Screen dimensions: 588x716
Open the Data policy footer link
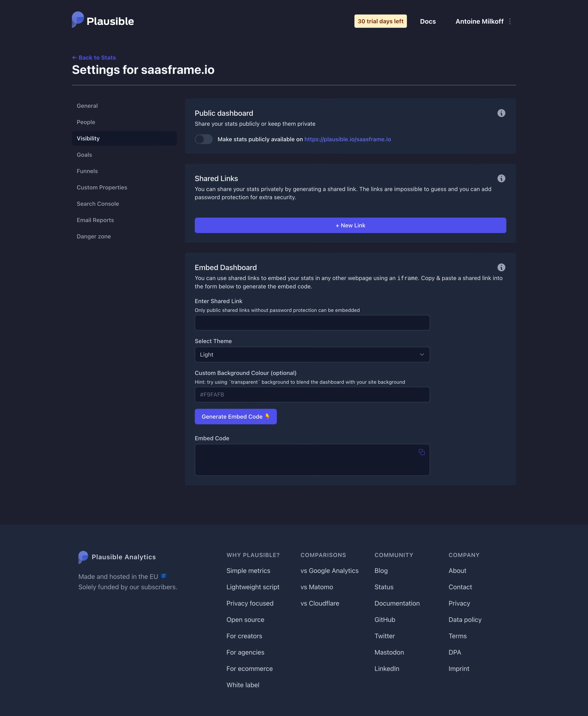(x=465, y=619)
